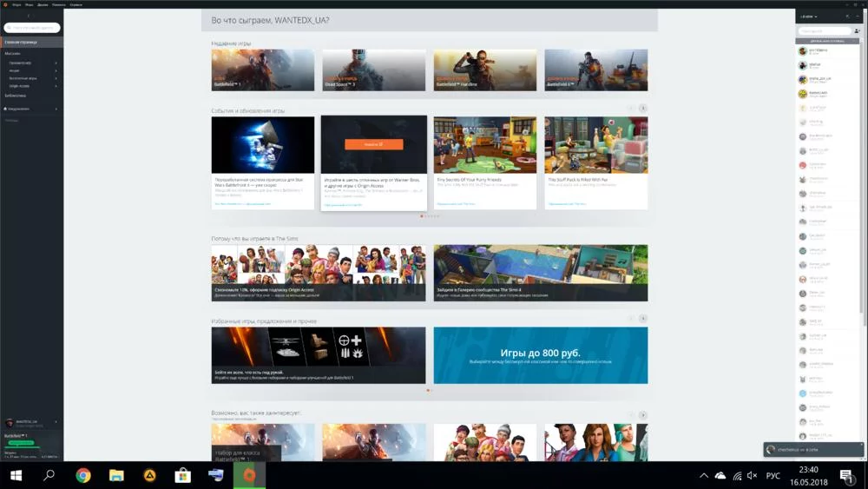Open Магазин section in the sidebar
This screenshot has height=489, width=868.
pos(13,54)
